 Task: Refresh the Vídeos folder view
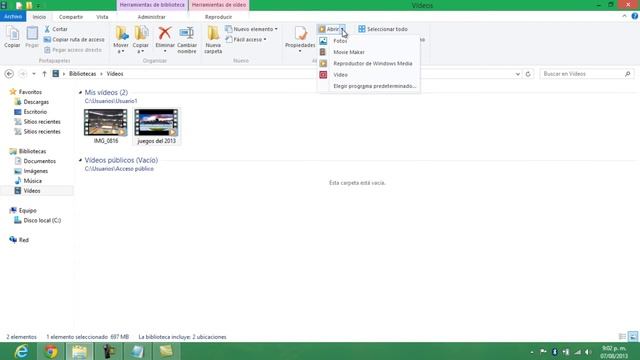pos(528,74)
